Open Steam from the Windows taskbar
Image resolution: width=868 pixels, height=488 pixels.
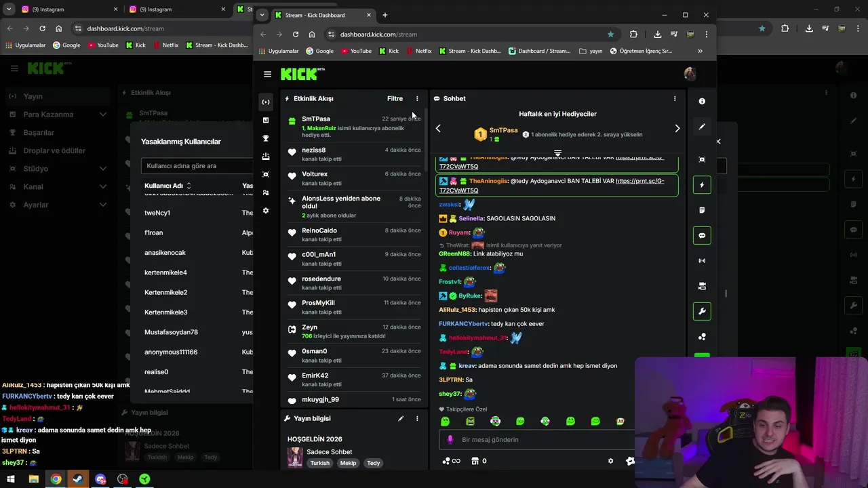(x=78, y=479)
